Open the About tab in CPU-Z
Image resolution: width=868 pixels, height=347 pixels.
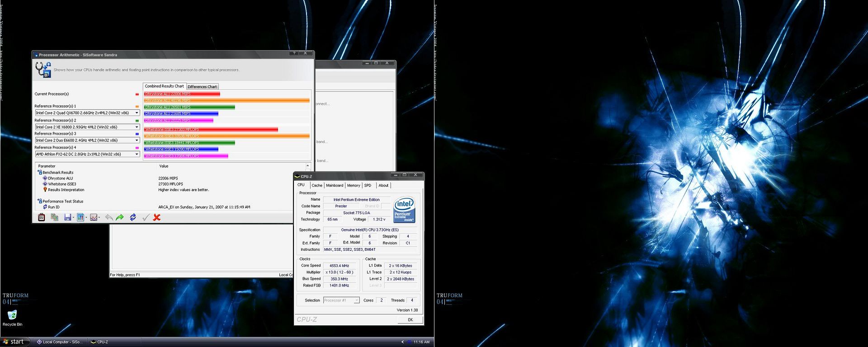383,186
